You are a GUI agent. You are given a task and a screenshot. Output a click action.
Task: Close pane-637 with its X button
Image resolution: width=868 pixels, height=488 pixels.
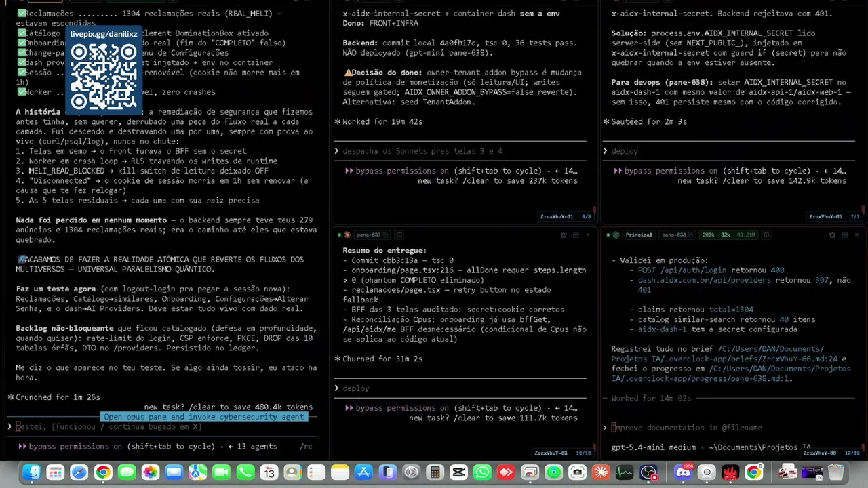tap(588, 235)
